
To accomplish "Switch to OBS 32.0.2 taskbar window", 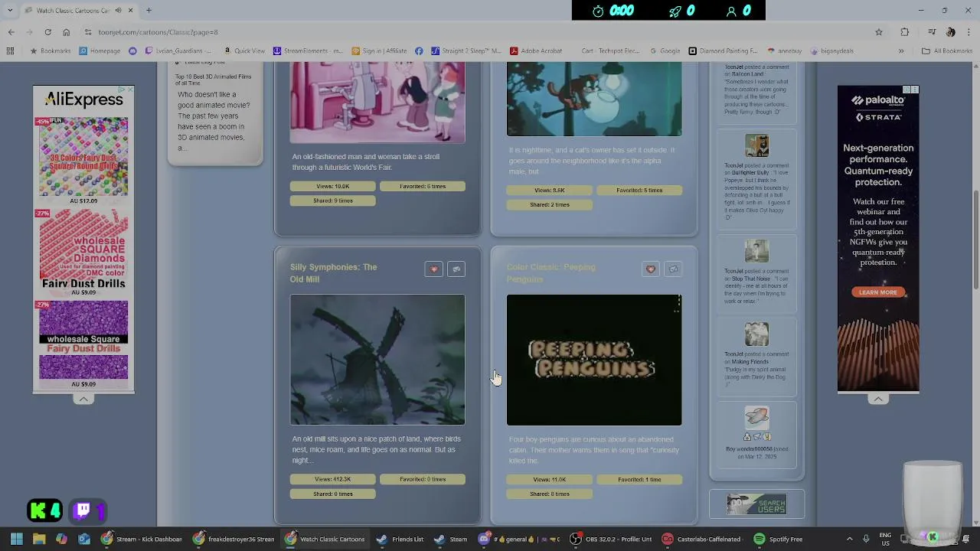I will 612,539.
